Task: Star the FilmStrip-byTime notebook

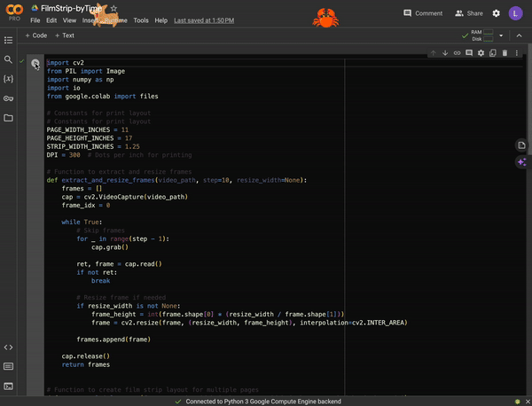Action: pyautogui.click(x=113, y=8)
